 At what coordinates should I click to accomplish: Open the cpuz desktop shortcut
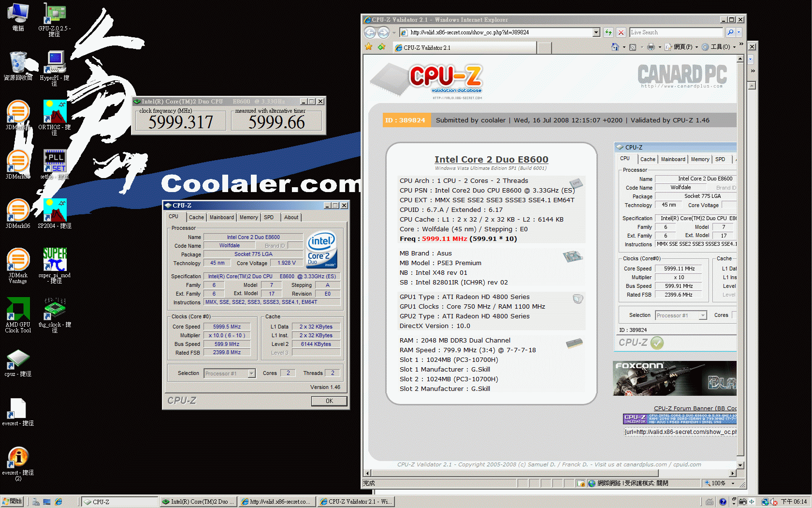pos(18,363)
